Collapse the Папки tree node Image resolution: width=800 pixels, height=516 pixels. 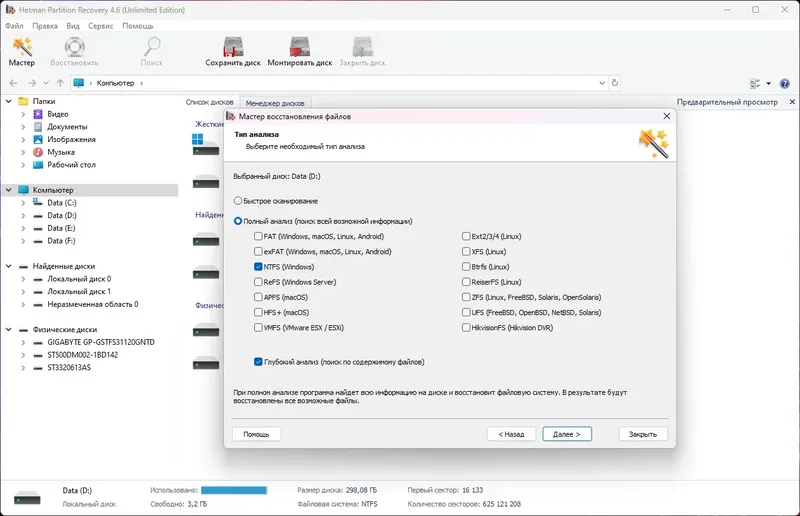pyautogui.click(x=9, y=101)
